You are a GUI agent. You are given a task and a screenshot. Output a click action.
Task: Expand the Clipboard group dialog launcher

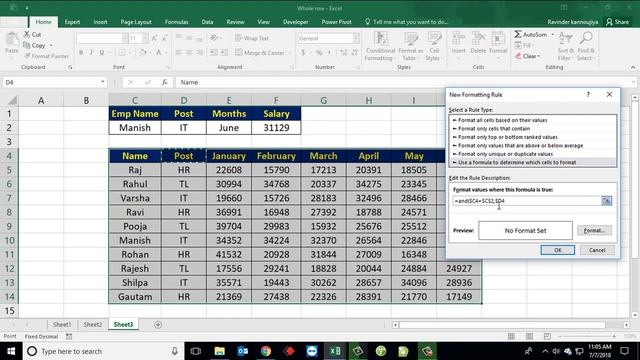[70, 67]
